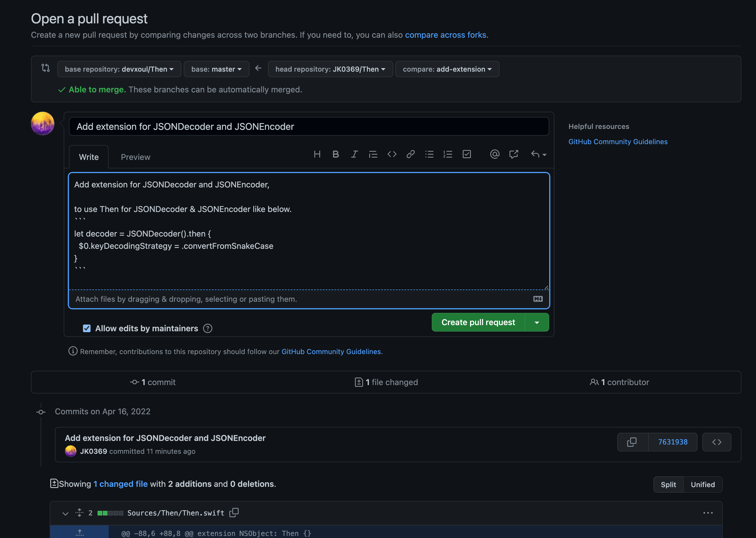Image resolution: width=756 pixels, height=538 pixels.
Task: Click the Heading formatting icon
Action: tap(317, 154)
